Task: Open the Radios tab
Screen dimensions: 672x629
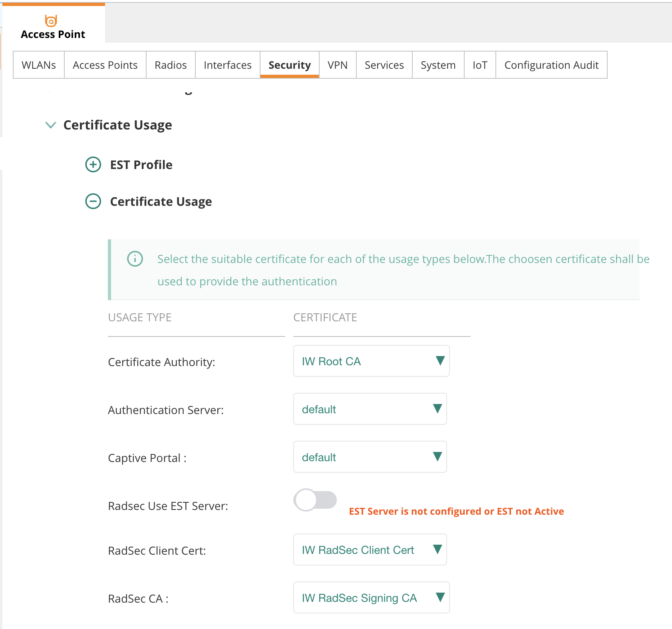Action: [x=171, y=65]
